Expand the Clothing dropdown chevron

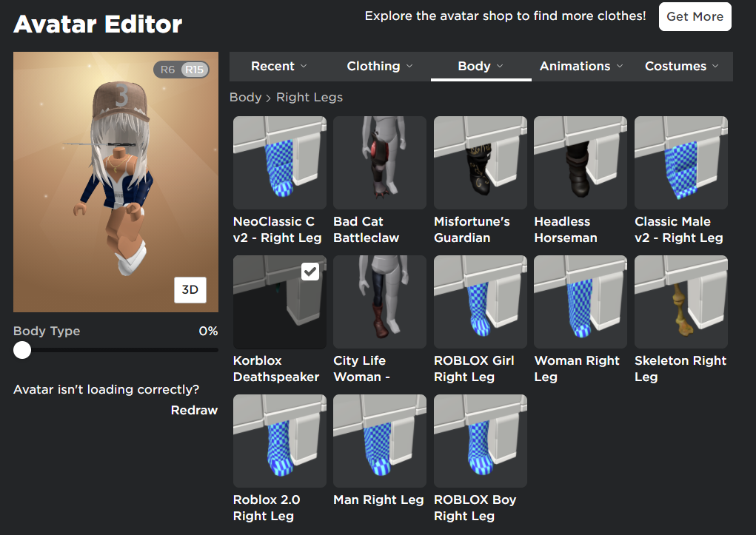tap(409, 66)
